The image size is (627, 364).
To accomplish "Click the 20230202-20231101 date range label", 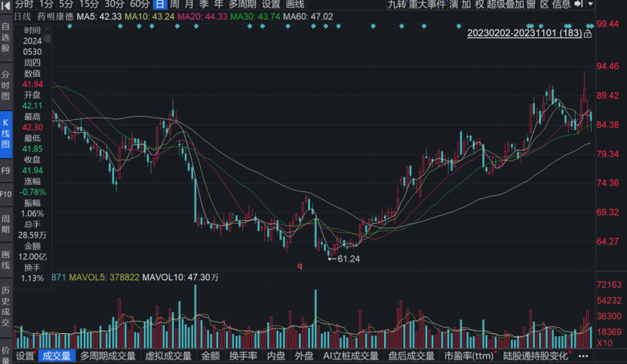I will (x=524, y=33).
